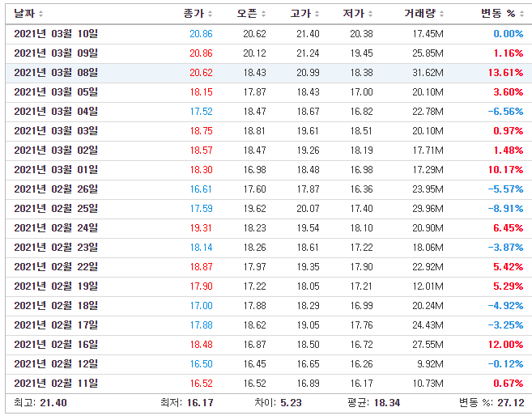The image size is (532, 420).
Task: Click the 최저: 16.17 summary
Action: pos(187,403)
